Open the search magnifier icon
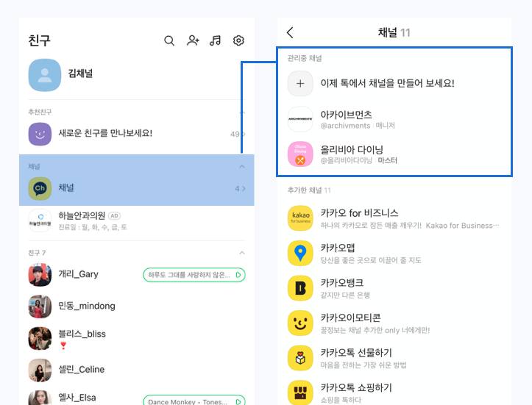 click(169, 41)
